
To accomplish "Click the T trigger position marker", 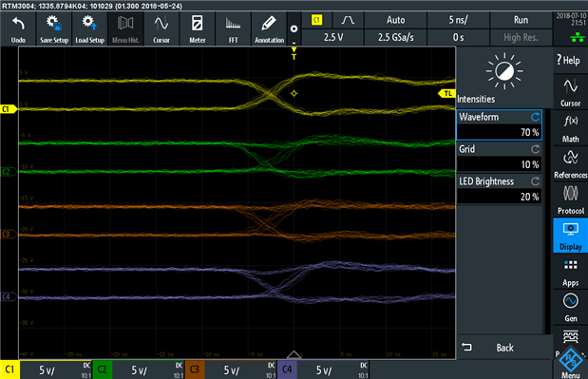I will 294,54.
